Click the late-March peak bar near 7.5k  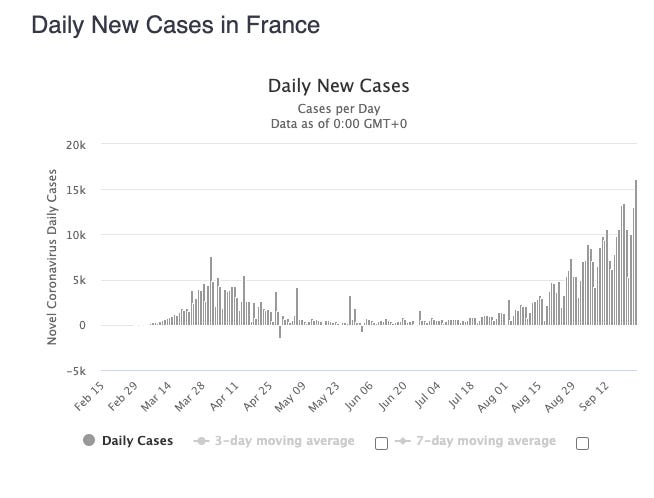[211, 291]
